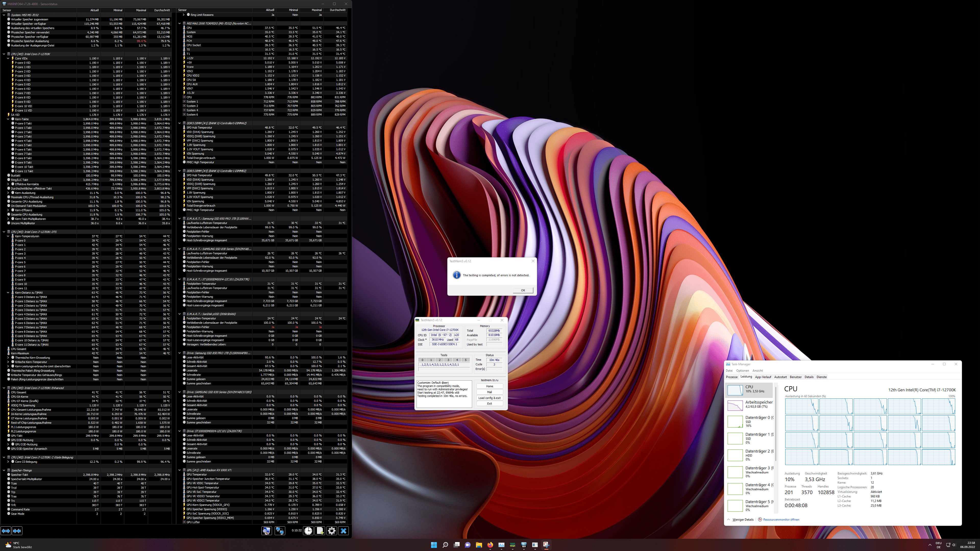Open Datei menu in Task-Manager
The width and height of the screenshot is (980, 551).
coord(729,371)
